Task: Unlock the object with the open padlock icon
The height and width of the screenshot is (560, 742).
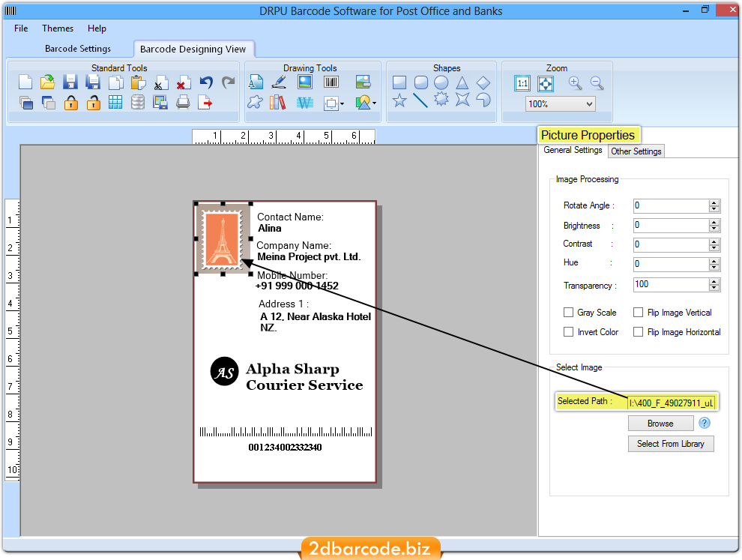Action: pos(93,102)
